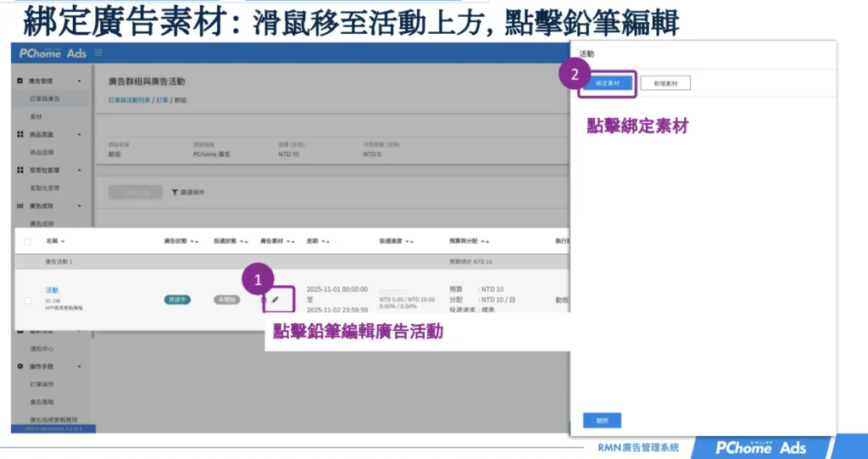Image resolution: width=868 pixels, height=459 pixels.
Task: Select 素材 in the sidebar menu
Action: (36, 116)
